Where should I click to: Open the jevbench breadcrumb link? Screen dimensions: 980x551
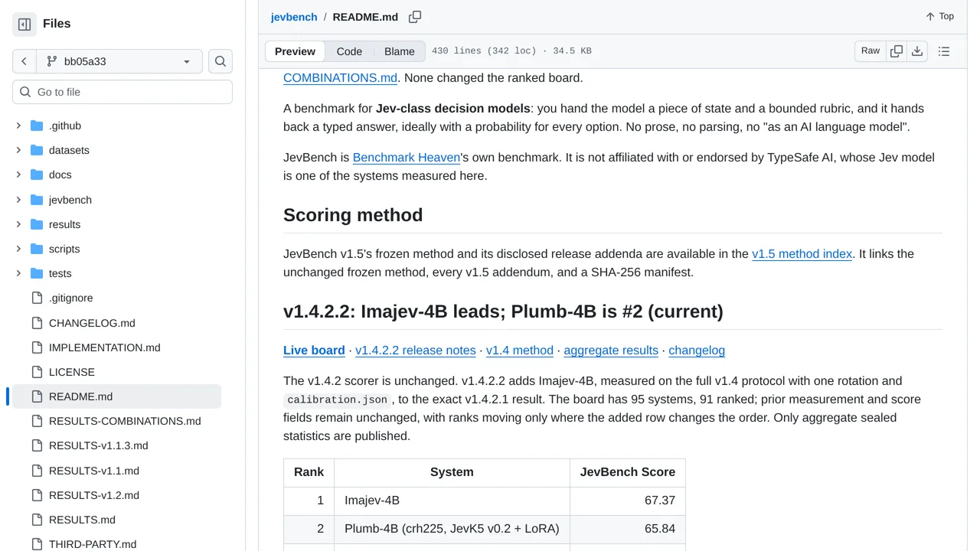coord(294,17)
